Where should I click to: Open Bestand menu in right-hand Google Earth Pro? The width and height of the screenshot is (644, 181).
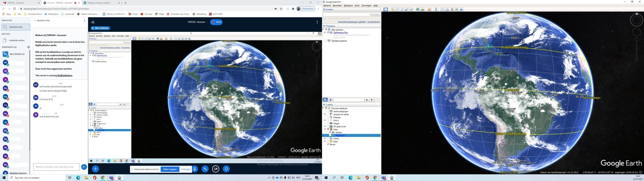coord(327,6)
